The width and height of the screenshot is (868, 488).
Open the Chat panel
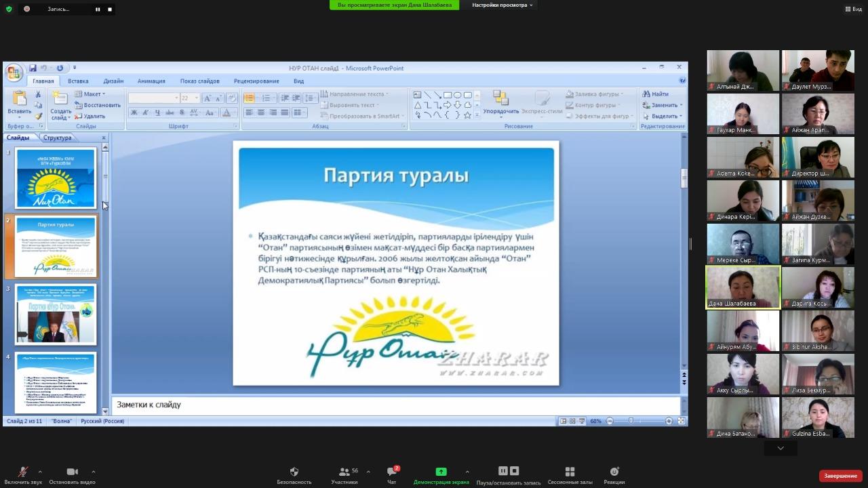tap(391, 472)
